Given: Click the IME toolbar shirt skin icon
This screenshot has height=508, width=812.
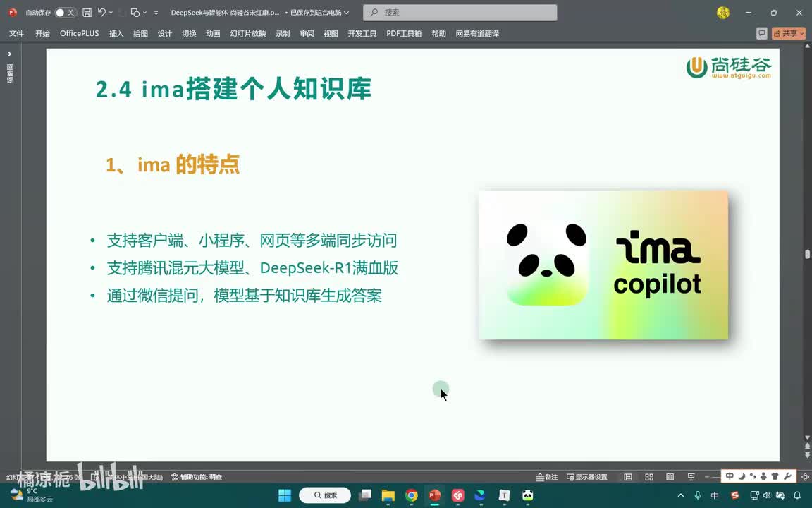Looking at the screenshot, I should 775,476.
